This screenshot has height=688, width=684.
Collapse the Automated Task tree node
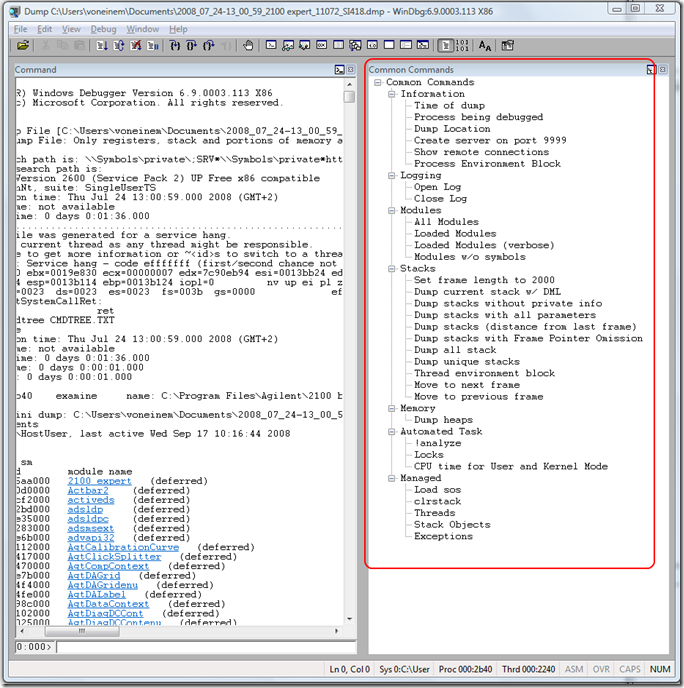click(391, 432)
